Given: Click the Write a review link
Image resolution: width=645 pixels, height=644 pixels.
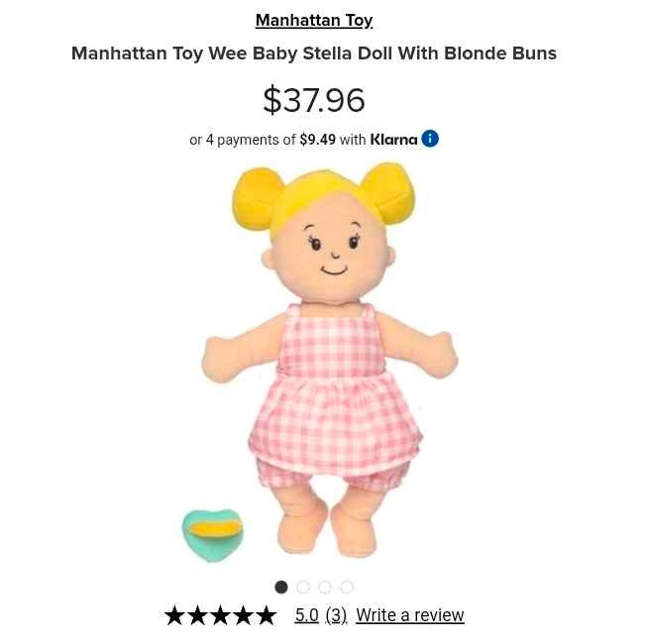Looking at the screenshot, I should pyautogui.click(x=410, y=615).
